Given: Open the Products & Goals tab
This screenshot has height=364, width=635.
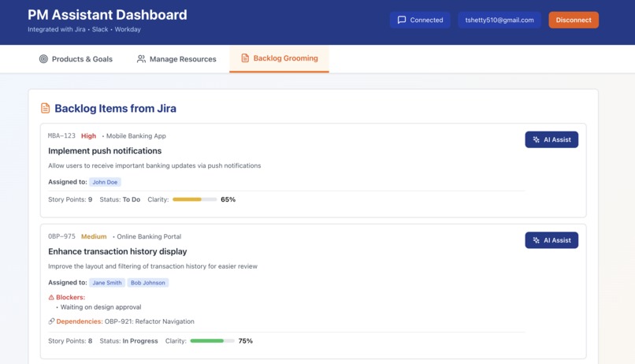Looking at the screenshot, I should pyautogui.click(x=76, y=59).
